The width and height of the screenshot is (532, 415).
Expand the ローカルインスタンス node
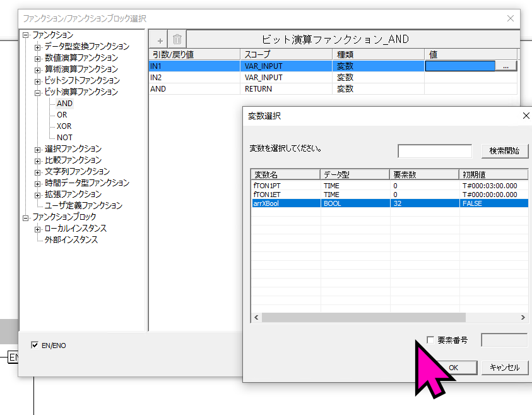38,229
